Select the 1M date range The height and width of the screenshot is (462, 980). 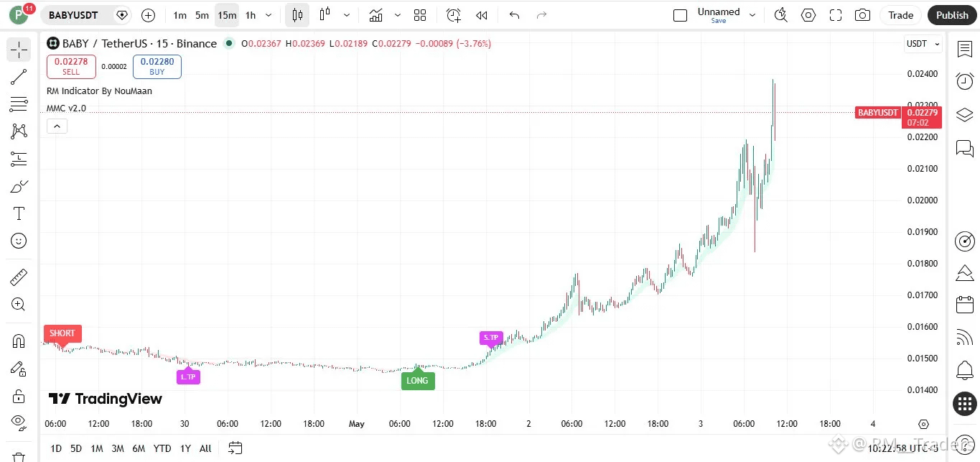(97, 448)
